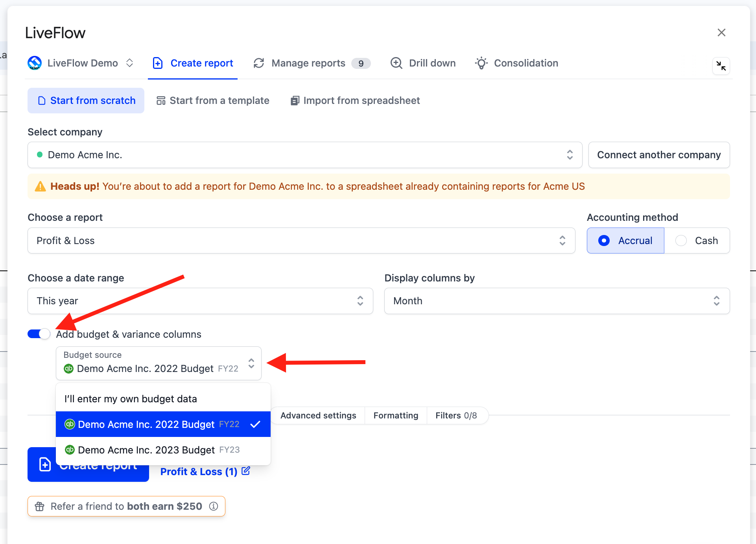Viewport: 756px width, 544px height.
Task: Click the Import from spreadsheet icon
Action: click(x=295, y=101)
